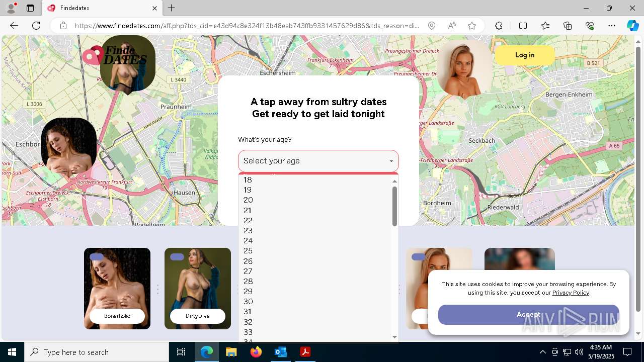Choose age 32 from list
644x362 pixels.
pos(315,322)
